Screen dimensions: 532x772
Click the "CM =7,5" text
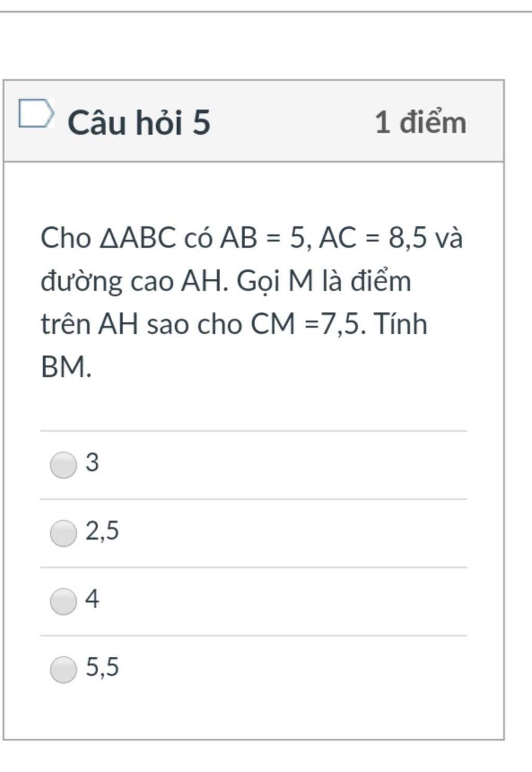(x=304, y=324)
